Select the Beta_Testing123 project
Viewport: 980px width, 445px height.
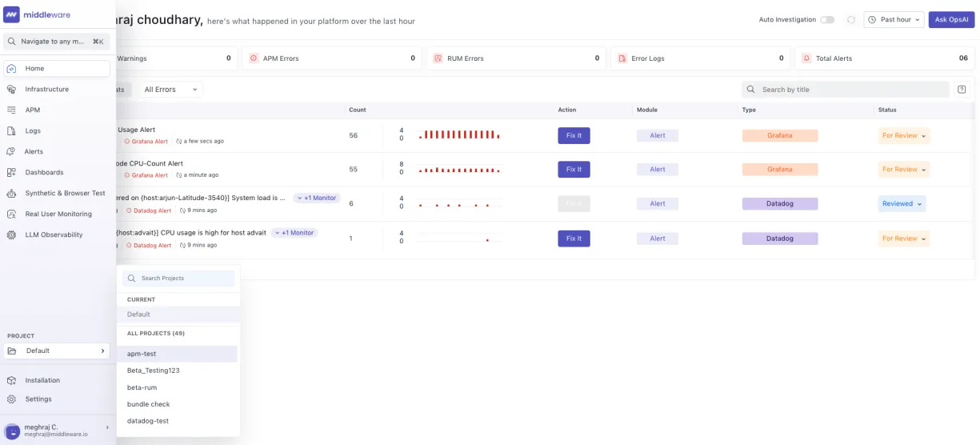(178, 371)
